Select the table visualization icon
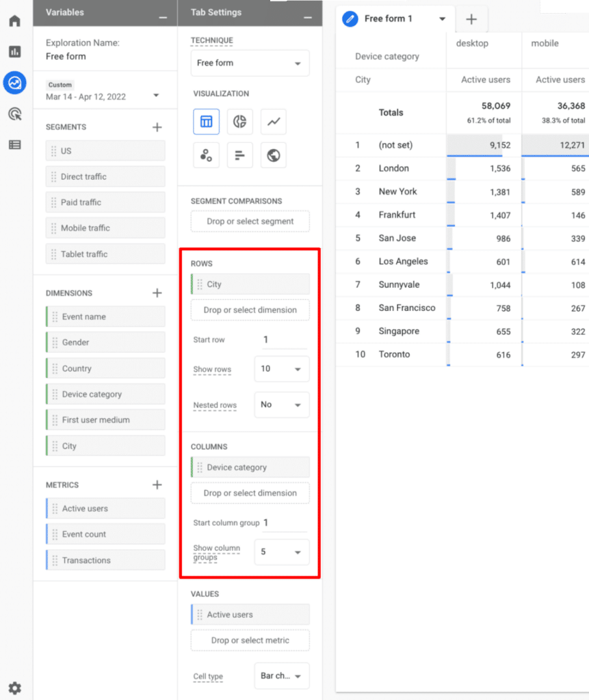Viewport: 589px width, 700px height. [206, 121]
